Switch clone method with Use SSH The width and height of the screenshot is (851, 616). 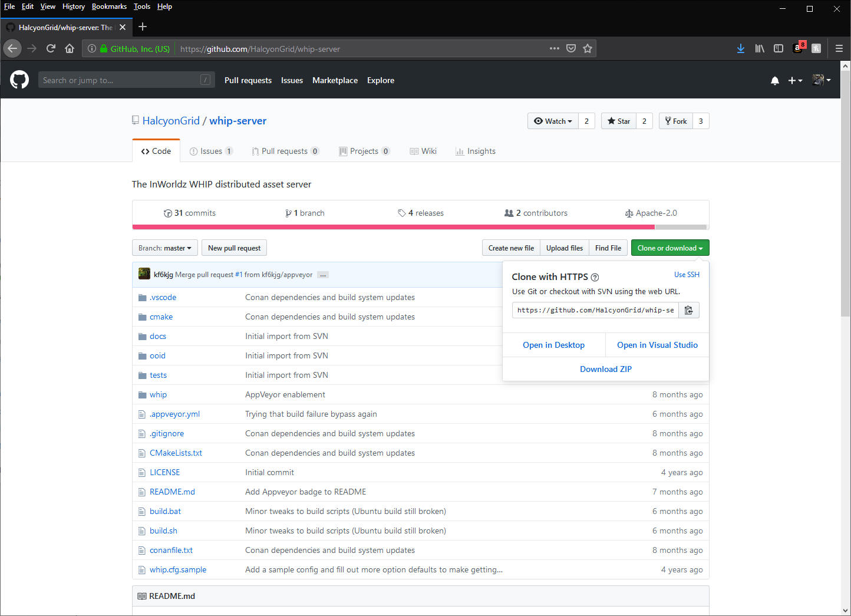(x=687, y=275)
